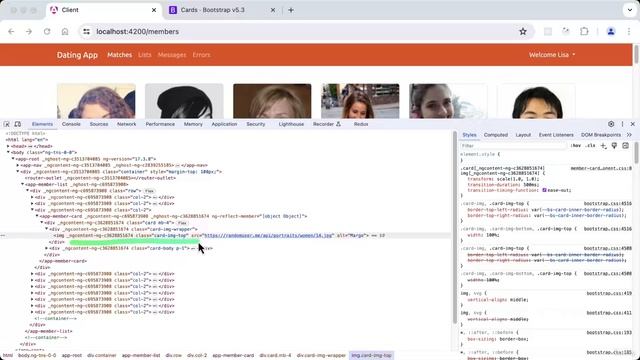
Task: Select app-member-card in breadcrumb bar
Action: [x=233, y=356]
